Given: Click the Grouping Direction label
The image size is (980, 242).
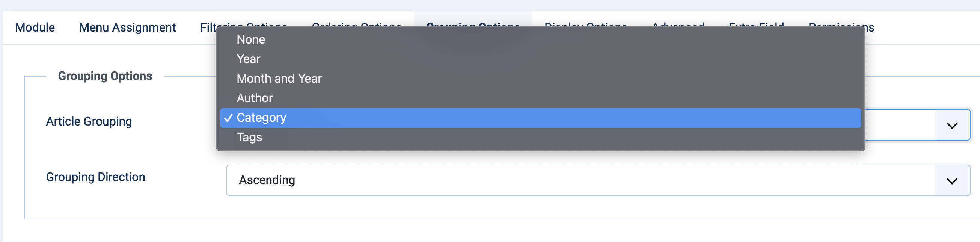Looking at the screenshot, I should (95, 177).
